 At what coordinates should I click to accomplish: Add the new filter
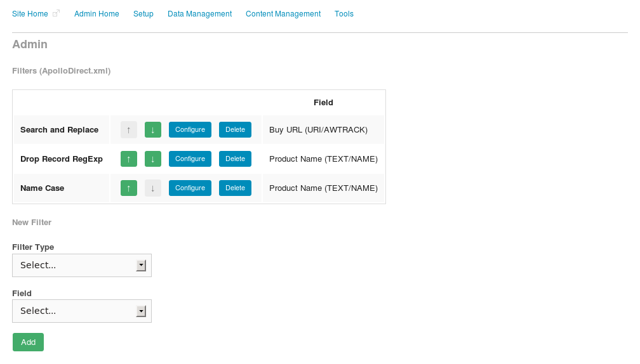click(x=28, y=342)
